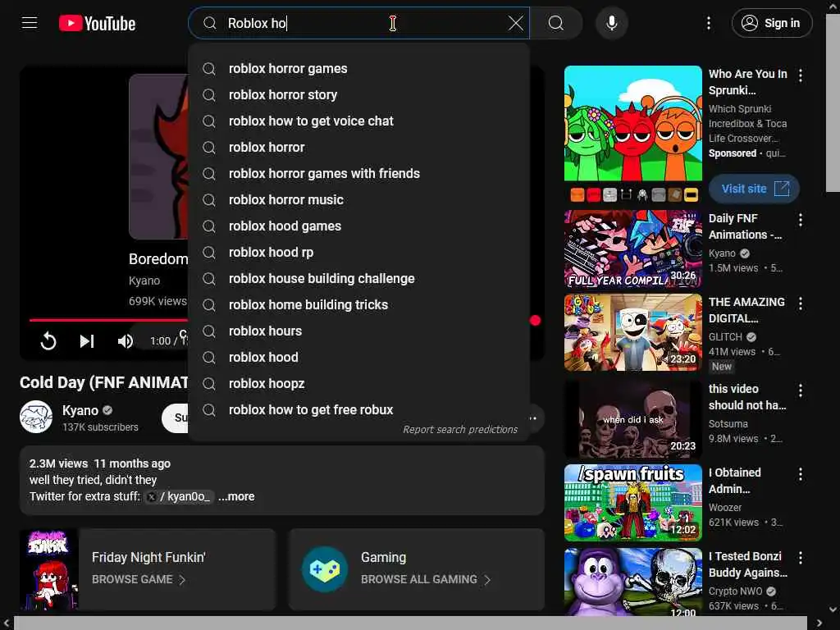840x630 pixels.
Task: Open options for Daily FNF Animations video
Action: point(801,220)
